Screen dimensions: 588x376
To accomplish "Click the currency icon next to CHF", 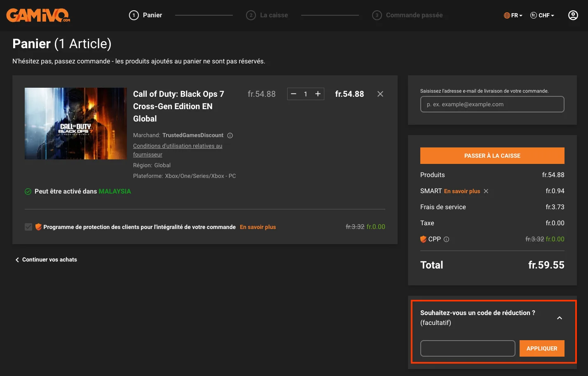I will pos(534,15).
